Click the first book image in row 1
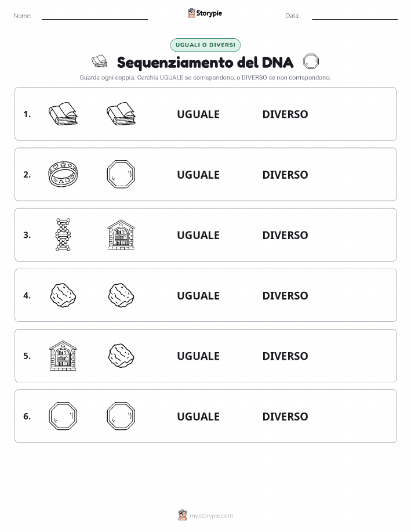 point(63,114)
